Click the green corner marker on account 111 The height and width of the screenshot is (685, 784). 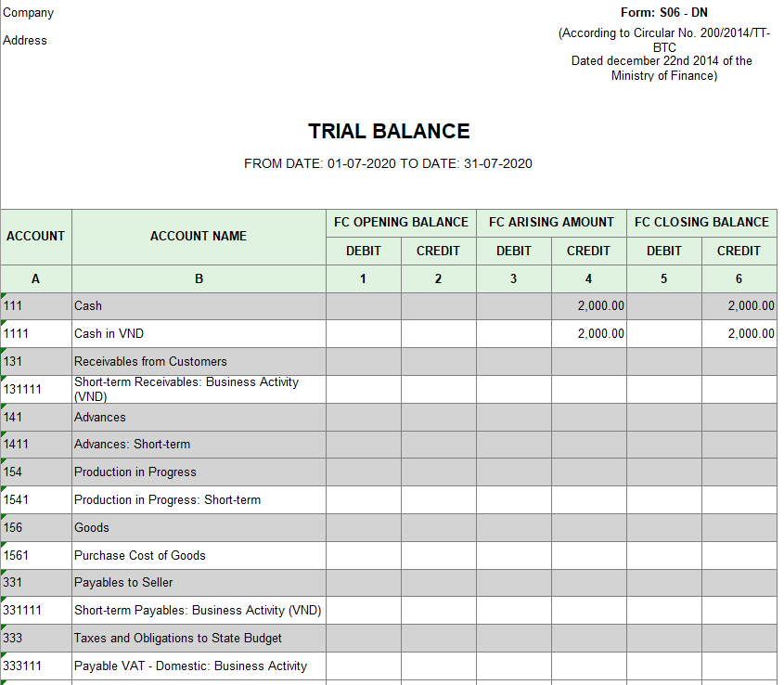[4, 296]
